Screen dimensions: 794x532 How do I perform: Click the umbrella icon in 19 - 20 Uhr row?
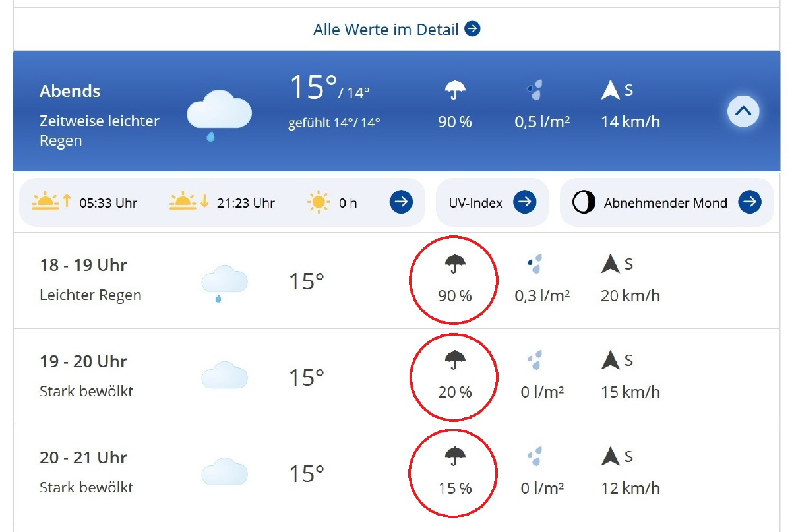pos(455,361)
